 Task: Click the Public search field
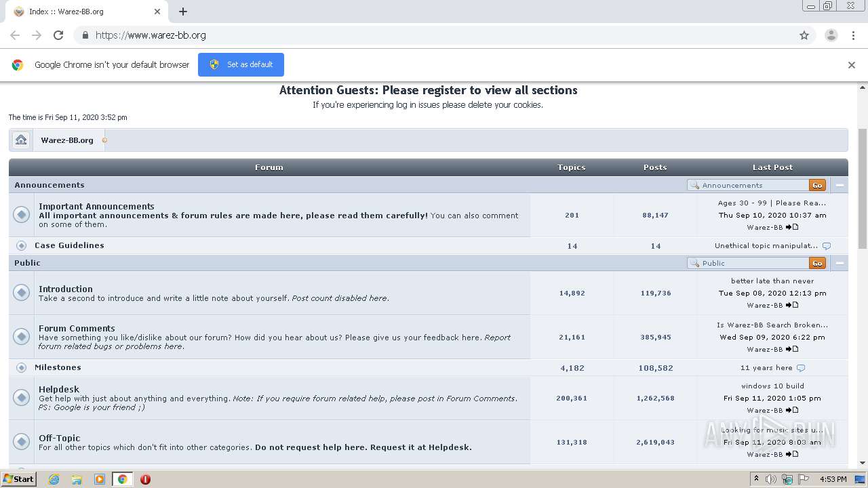[x=748, y=263]
